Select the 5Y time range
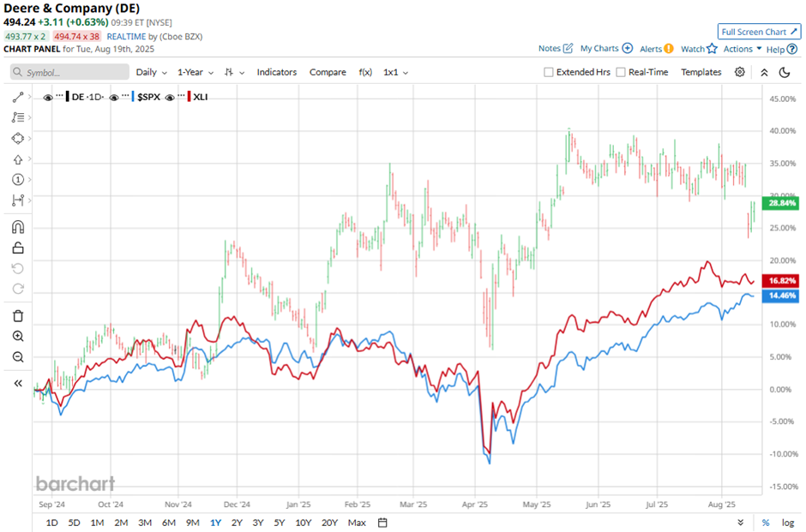Viewport: 806px width, 532px height. click(x=280, y=523)
